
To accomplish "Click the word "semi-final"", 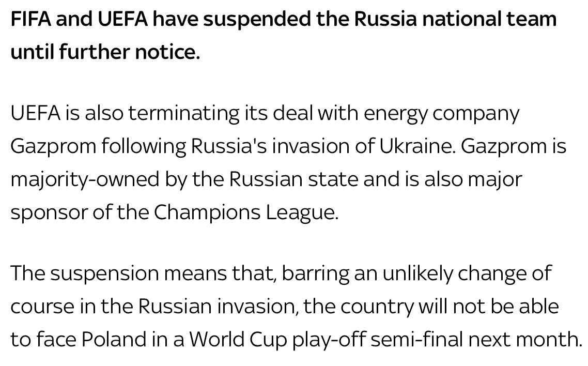I will (x=416, y=339).
